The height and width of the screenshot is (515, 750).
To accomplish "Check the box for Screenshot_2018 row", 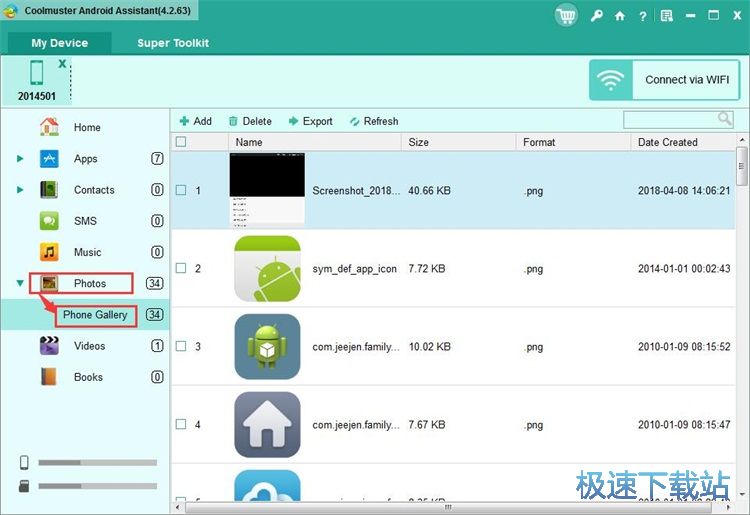I will point(181,190).
